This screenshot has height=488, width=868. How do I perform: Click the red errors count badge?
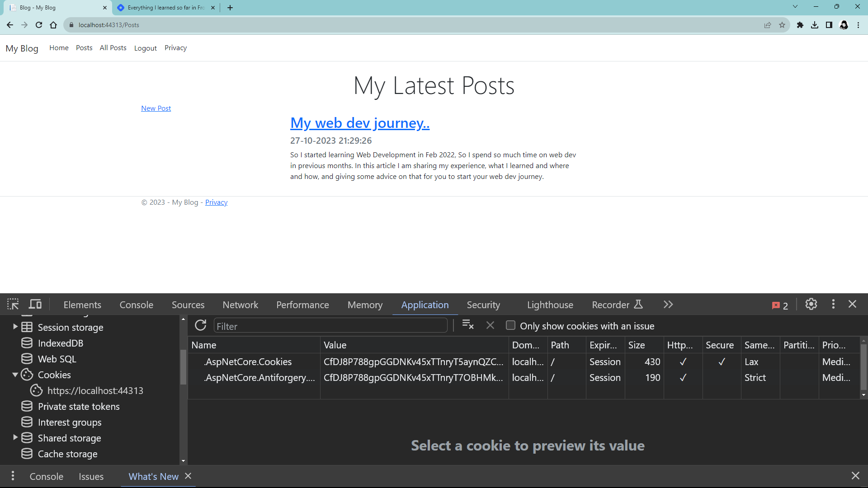[x=780, y=305]
